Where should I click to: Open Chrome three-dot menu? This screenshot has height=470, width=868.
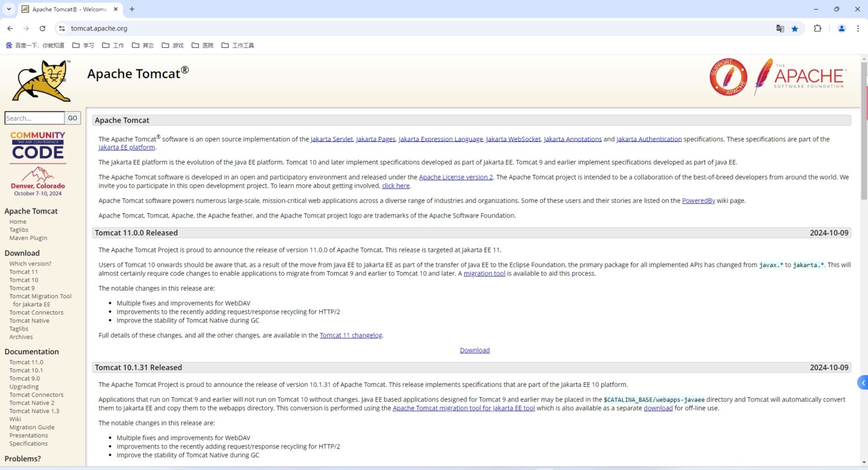858,29
